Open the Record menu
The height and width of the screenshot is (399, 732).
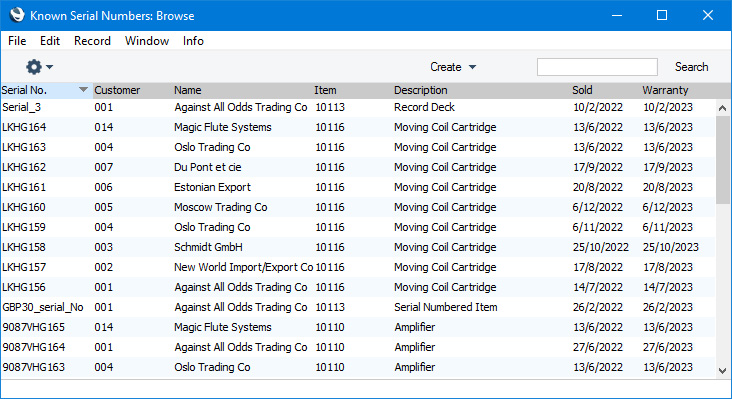coord(92,41)
